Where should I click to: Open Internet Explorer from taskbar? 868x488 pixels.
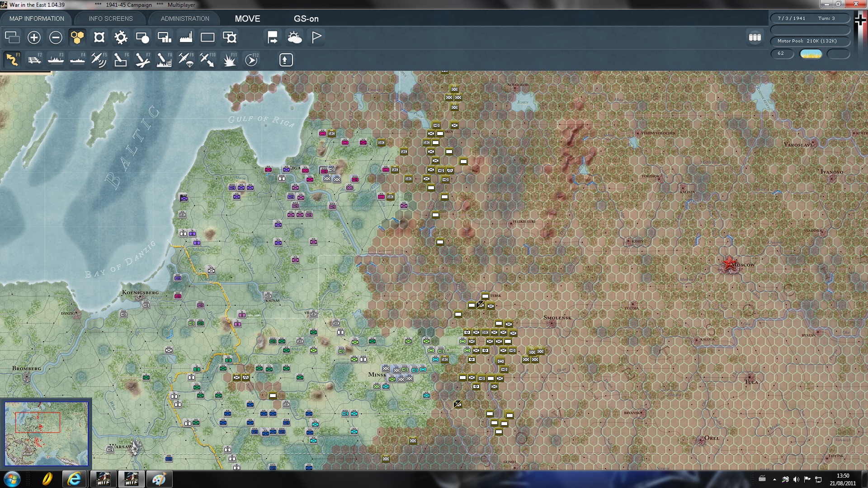click(x=74, y=479)
